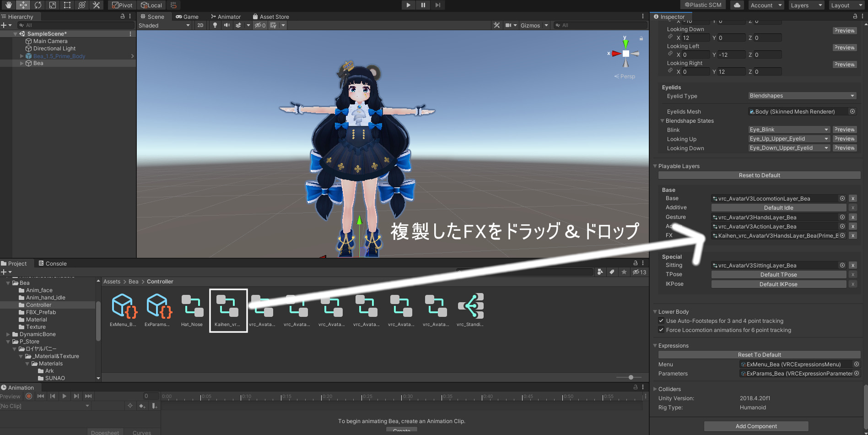Expand the Bea object in Hierarchy
The width and height of the screenshot is (868, 435).
click(x=22, y=63)
